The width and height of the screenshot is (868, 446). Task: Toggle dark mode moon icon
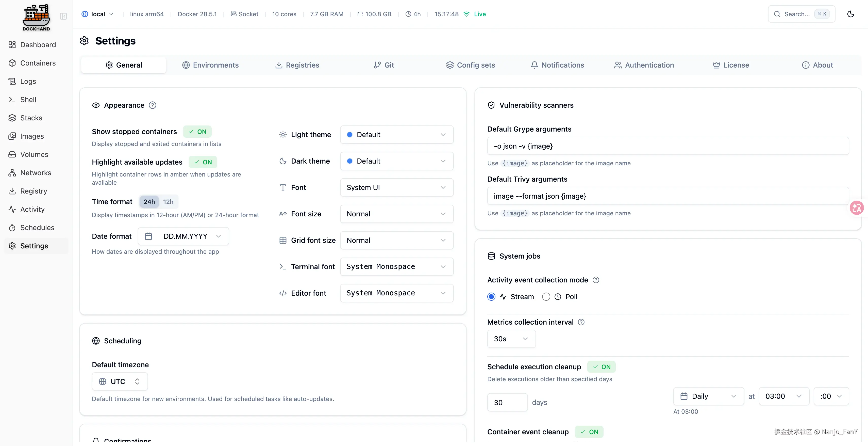click(x=850, y=14)
